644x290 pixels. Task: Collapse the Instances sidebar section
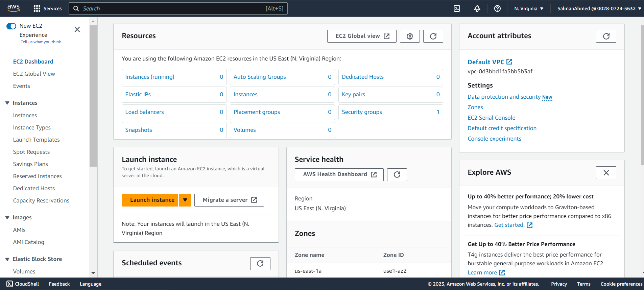click(x=7, y=103)
